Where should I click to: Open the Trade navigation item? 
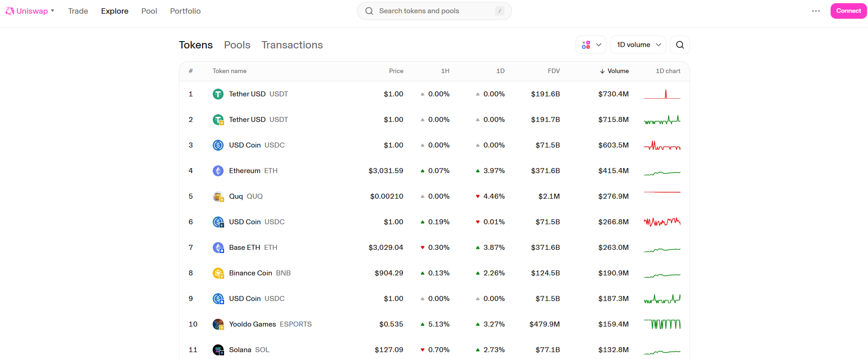(78, 11)
